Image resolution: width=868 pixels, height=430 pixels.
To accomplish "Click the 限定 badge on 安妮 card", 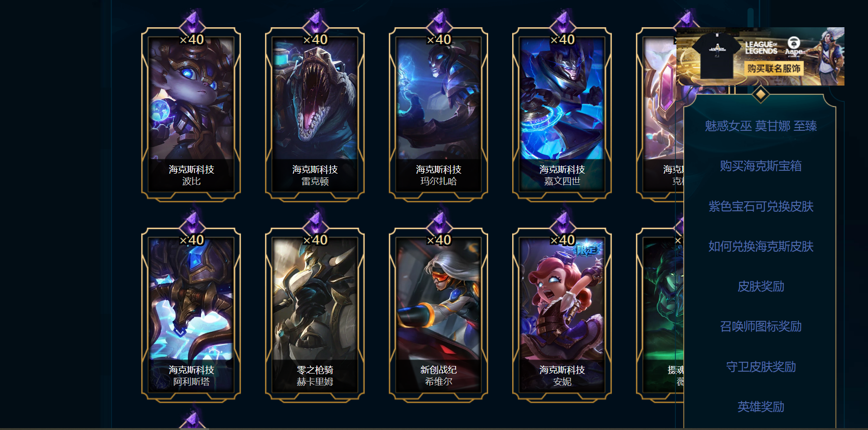I will [x=588, y=249].
